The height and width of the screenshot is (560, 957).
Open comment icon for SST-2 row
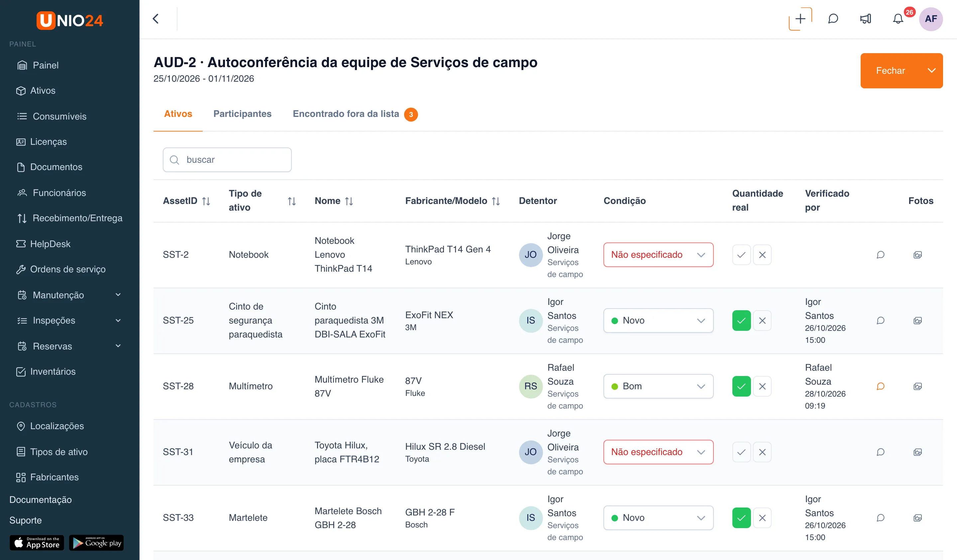click(x=880, y=255)
